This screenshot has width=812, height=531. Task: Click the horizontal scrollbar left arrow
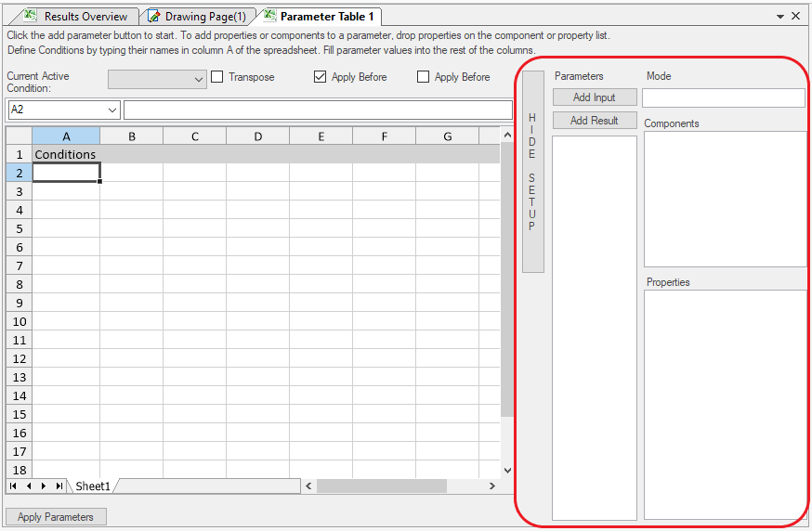point(308,486)
